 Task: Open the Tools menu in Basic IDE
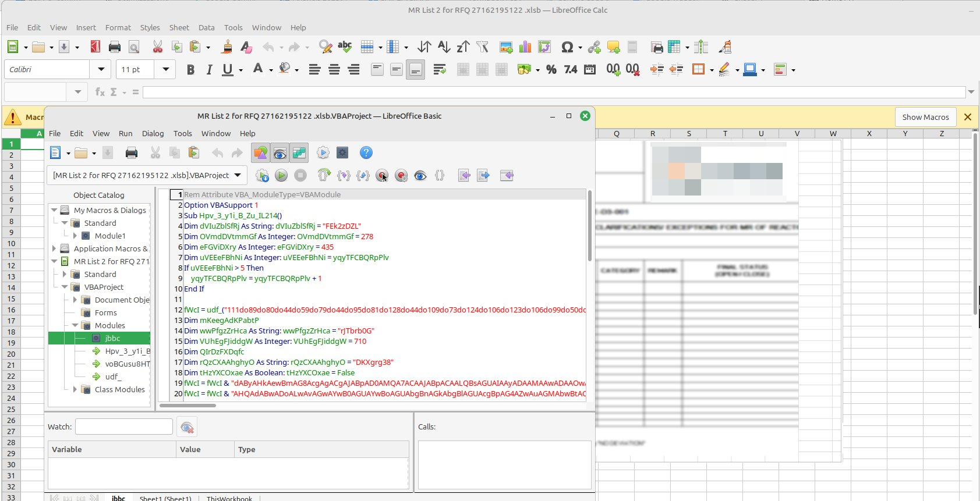(x=182, y=133)
